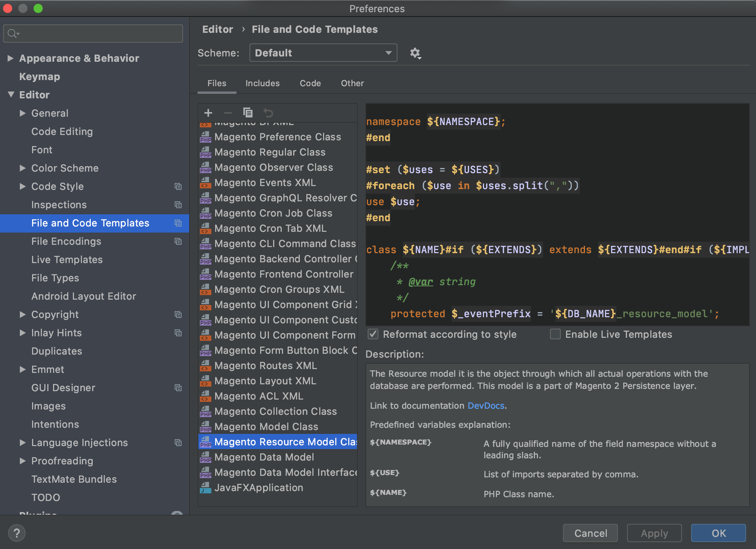The height and width of the screenshot is (549, 756).
Task: Click the add template plus icon
Action: (208, 113)
